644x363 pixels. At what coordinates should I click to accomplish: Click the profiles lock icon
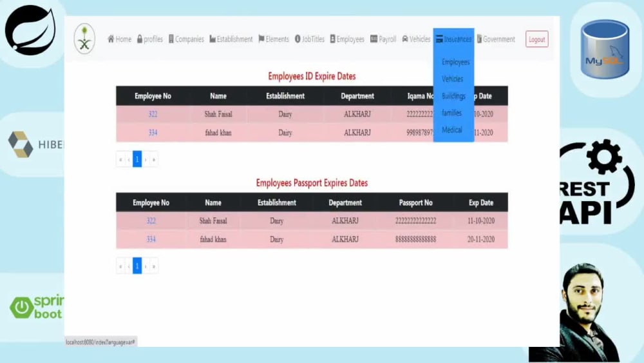point(140,39)
